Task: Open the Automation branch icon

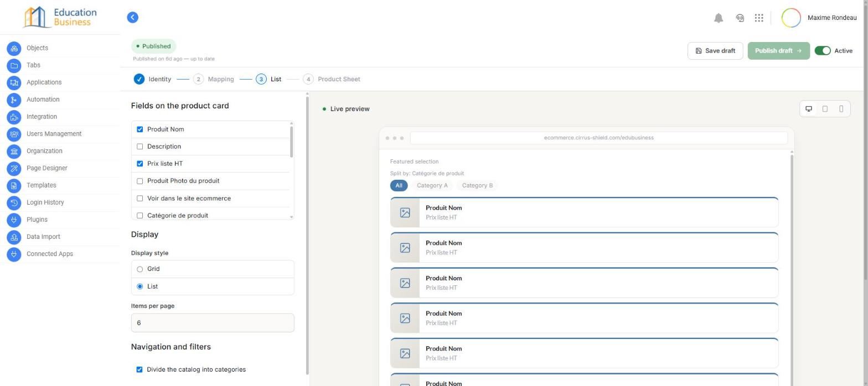Action: (x=14, y=100)
